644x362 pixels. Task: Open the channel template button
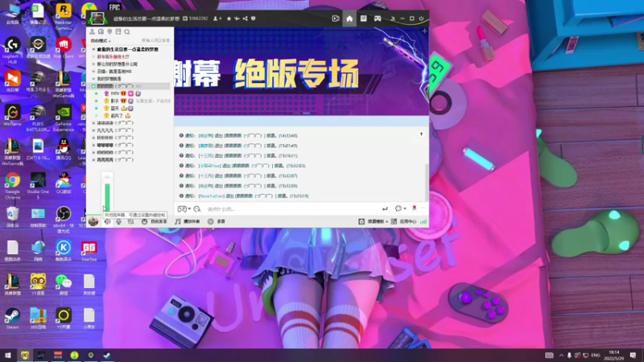[373, 222]
